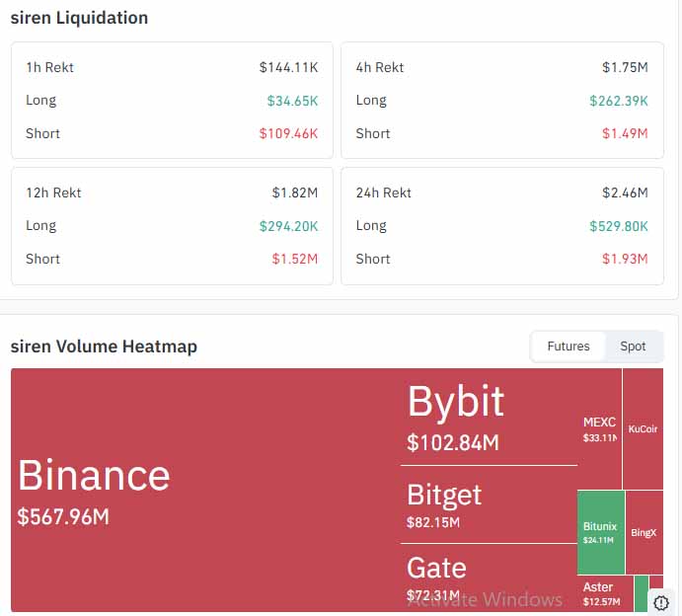The width and height of the screenshot is (682, 616).
Task: Click the Bitget volume tile
Action: point(488,504)
